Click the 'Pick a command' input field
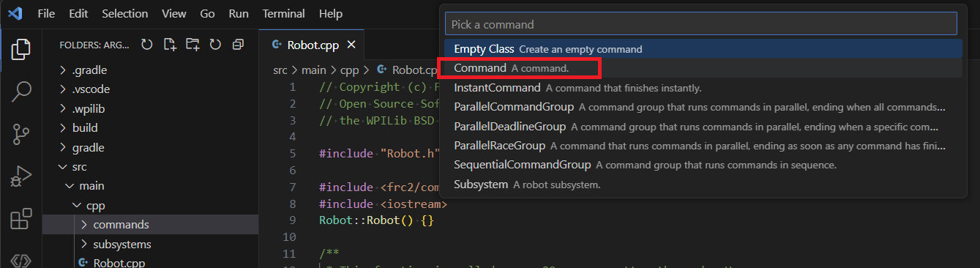This screenshot has height=268, width=980. (x=700, y=23)
